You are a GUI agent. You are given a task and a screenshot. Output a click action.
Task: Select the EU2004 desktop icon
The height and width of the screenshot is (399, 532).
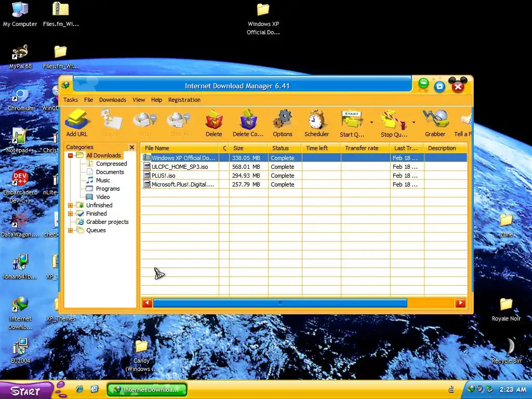tap(20, 351)
